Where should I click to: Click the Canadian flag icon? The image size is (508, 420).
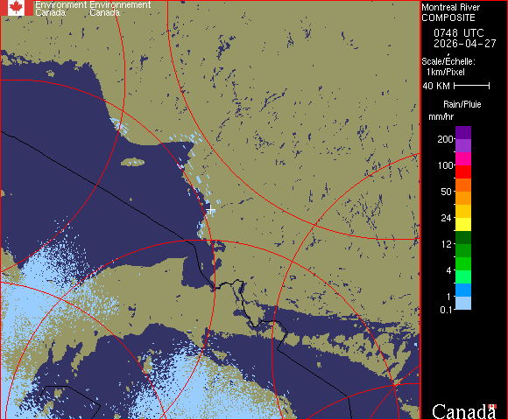pyautogui.click(x=17, y=8)
